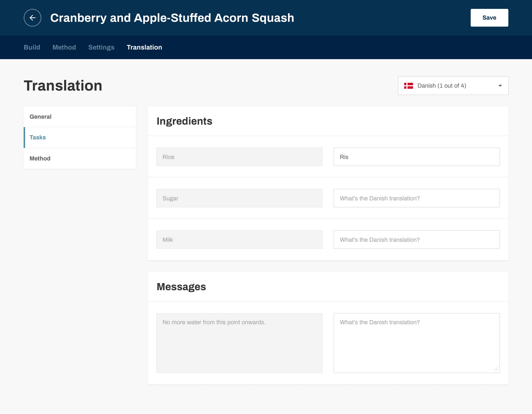This screenshot has height=414, width=532.
Task: Click the disabled Sugar source field
Action: point(239,198)
